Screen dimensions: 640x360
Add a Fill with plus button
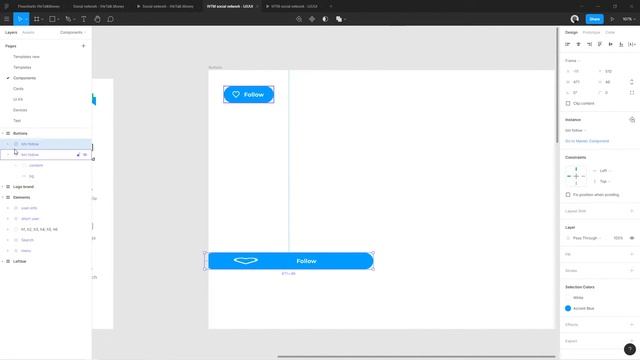click(632, 254)
